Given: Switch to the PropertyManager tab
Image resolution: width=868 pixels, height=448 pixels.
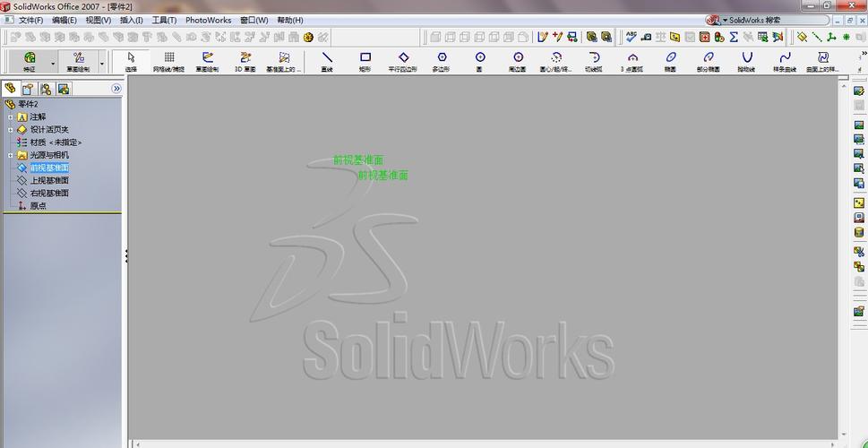Looking at the screenshot, I should tap(28, 89).
